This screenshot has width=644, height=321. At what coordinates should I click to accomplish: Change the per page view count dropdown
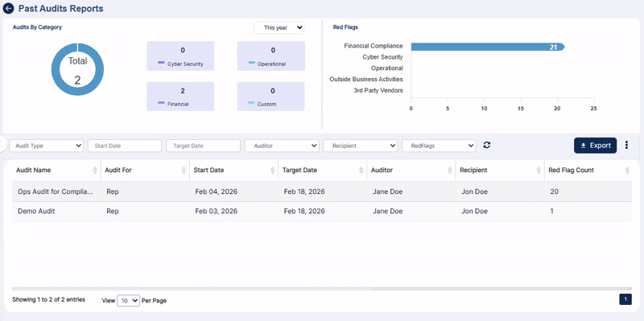[x=129, y=300]
